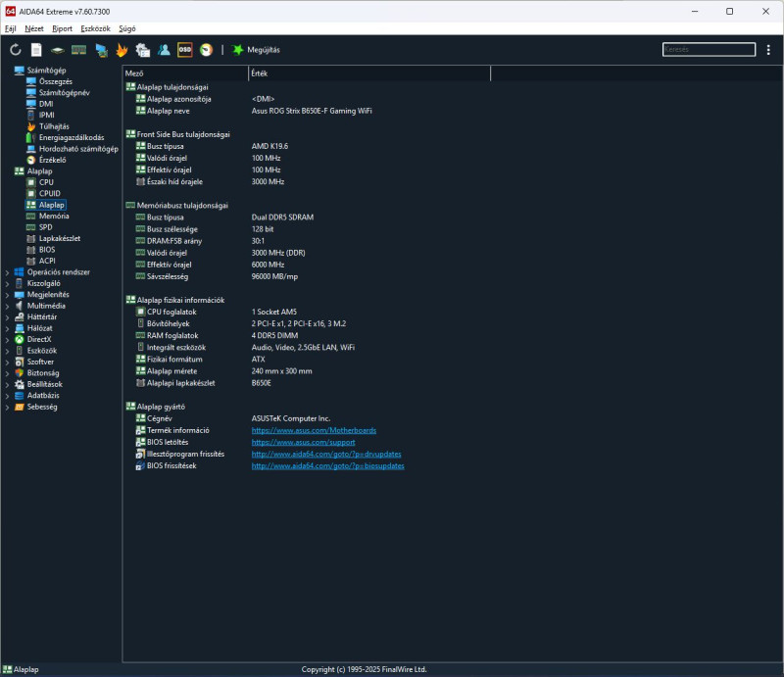Viewport: 784px width, 677px height.
Task: Open the Súgó menu
Action: (127, 28)
